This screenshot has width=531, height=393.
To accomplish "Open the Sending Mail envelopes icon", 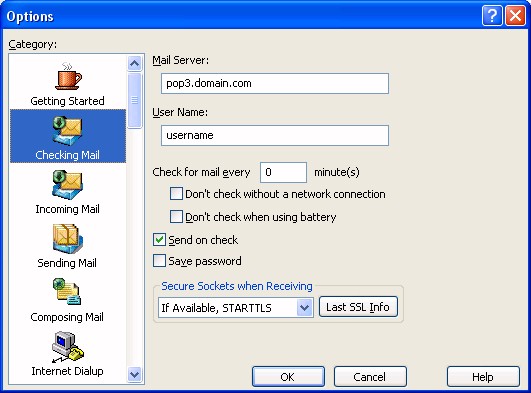I will coord(67,239).
